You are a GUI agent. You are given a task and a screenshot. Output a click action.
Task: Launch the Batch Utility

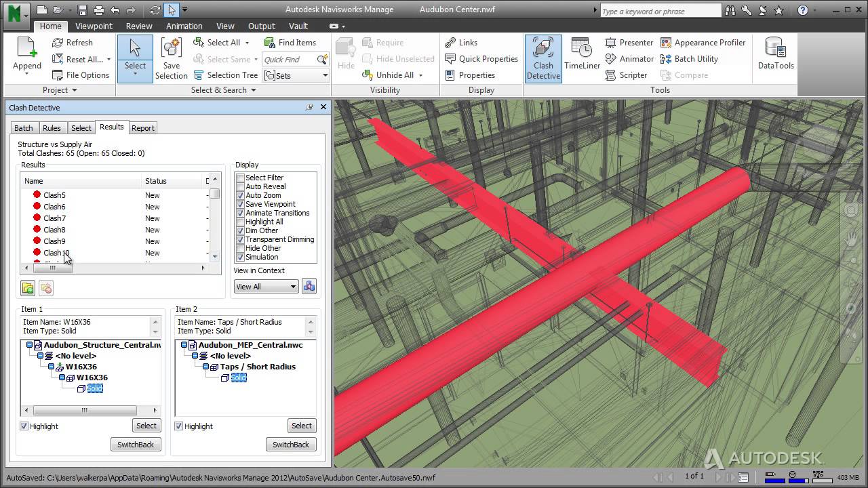point(689,59)
